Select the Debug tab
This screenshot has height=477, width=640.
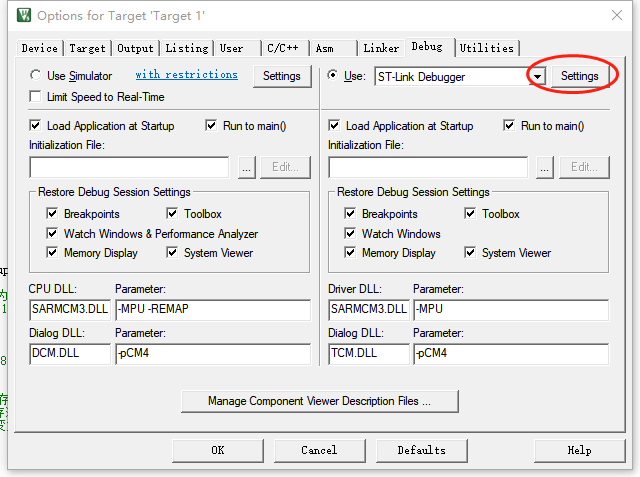tap(430, 47)
